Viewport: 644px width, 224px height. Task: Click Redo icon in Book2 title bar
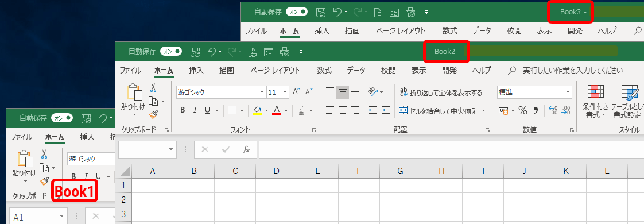[232, 51]
